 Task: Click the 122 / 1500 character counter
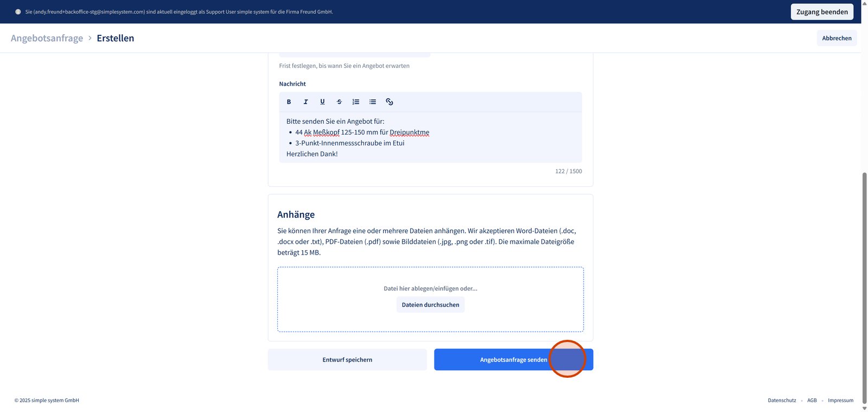click(x=569, y=172)
